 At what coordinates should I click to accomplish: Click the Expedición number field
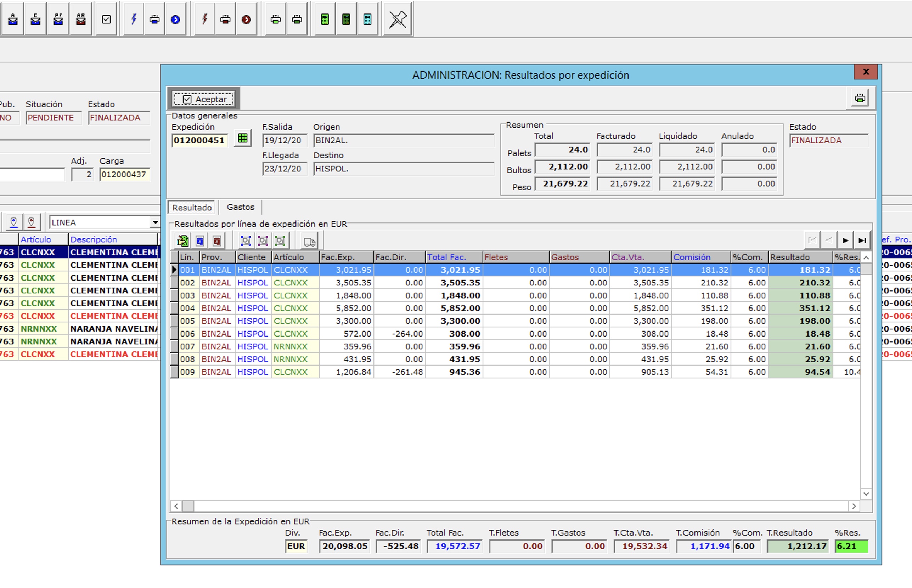199,141
